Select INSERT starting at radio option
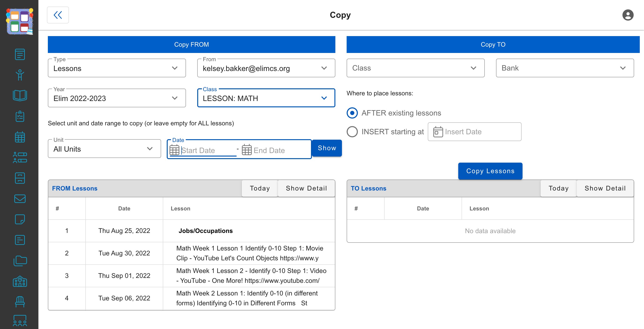Screen dimensions: 644x329 click(352, 132)
